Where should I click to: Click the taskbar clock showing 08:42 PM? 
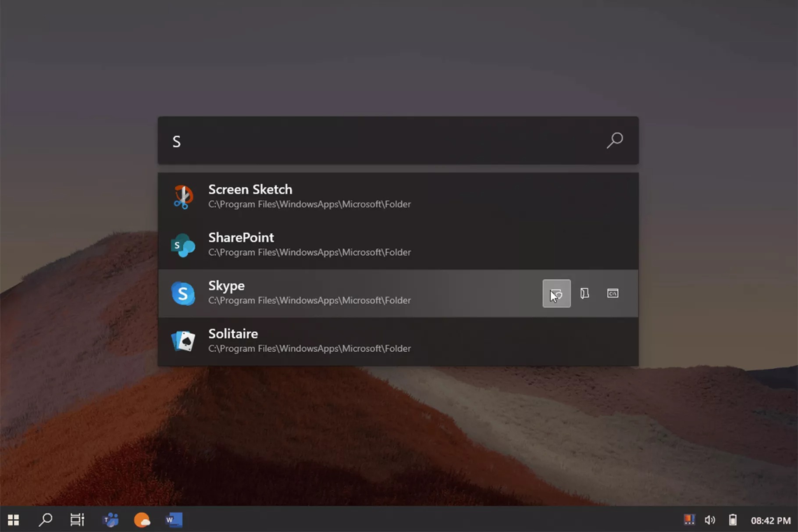click(770, 521)
